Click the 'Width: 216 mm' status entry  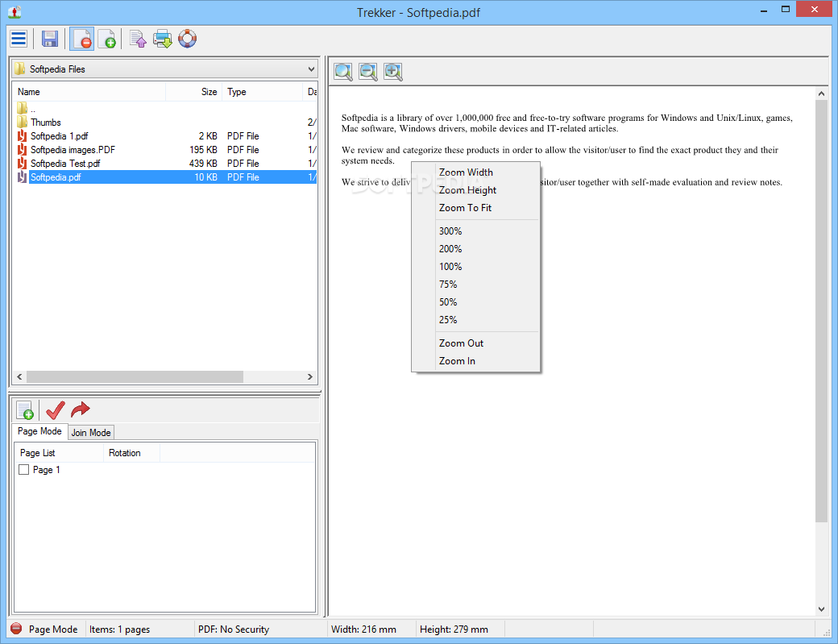point(364,629)
